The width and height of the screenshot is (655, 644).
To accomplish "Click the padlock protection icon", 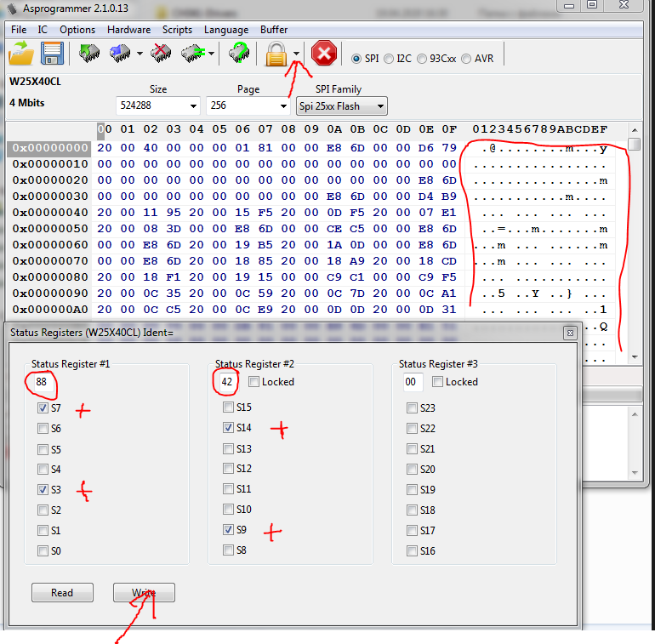I will click(275, 55).
